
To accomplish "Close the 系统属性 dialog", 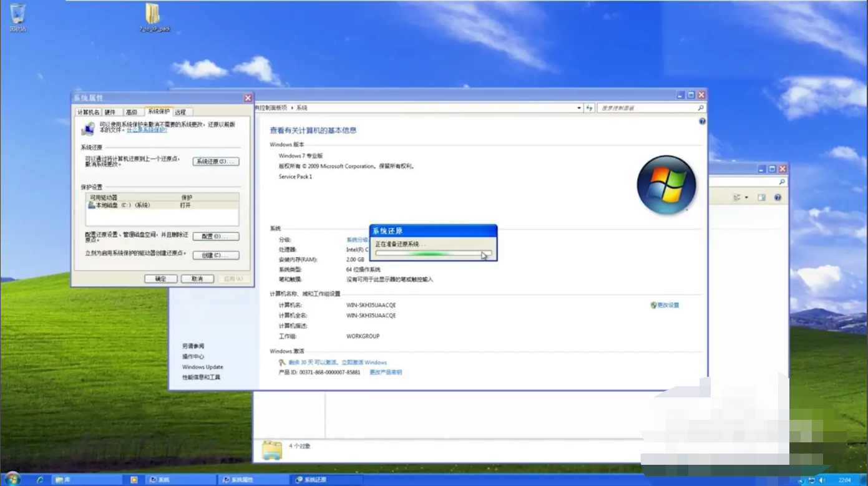I will click(x=248, y=98).
